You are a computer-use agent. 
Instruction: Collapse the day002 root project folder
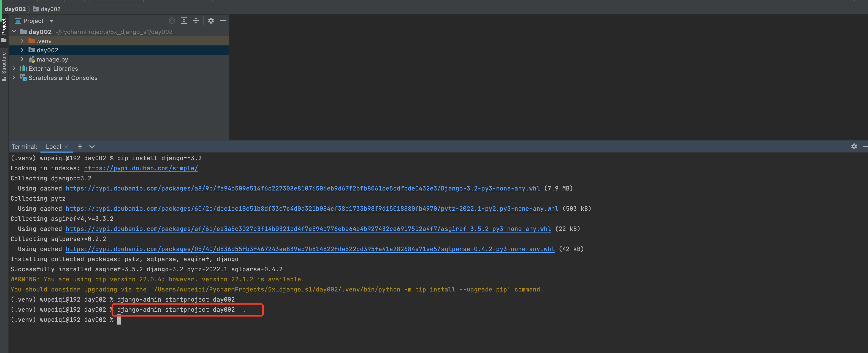click(x=14, y=32)
